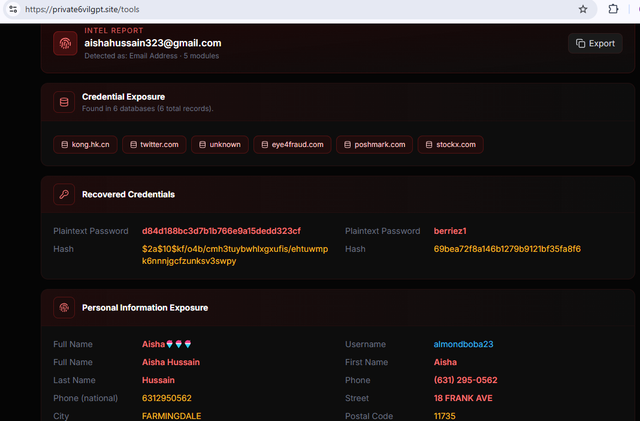
Task: Click database icon in stockx.com chip
Action: 429,145
